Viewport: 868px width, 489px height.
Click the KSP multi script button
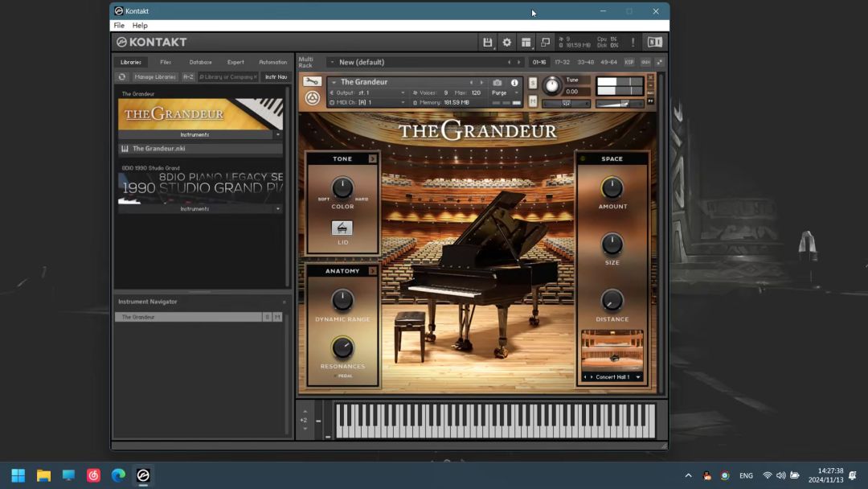(628, 62)
